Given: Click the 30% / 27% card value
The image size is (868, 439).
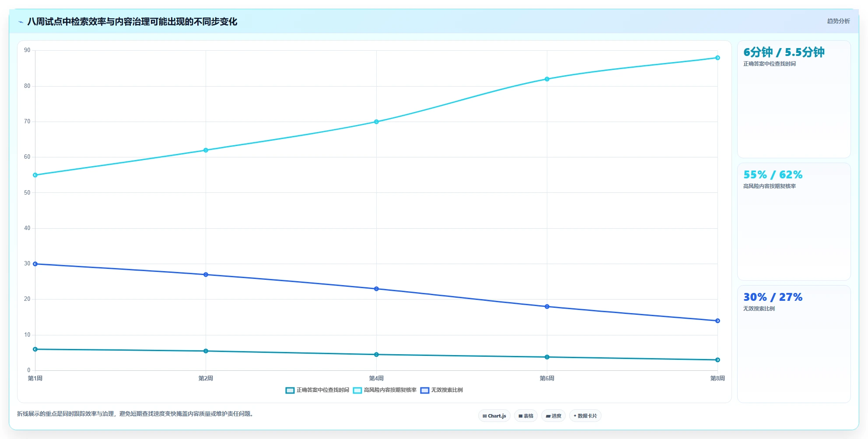Looking at the screenshot, I should [x=773, y=297].
